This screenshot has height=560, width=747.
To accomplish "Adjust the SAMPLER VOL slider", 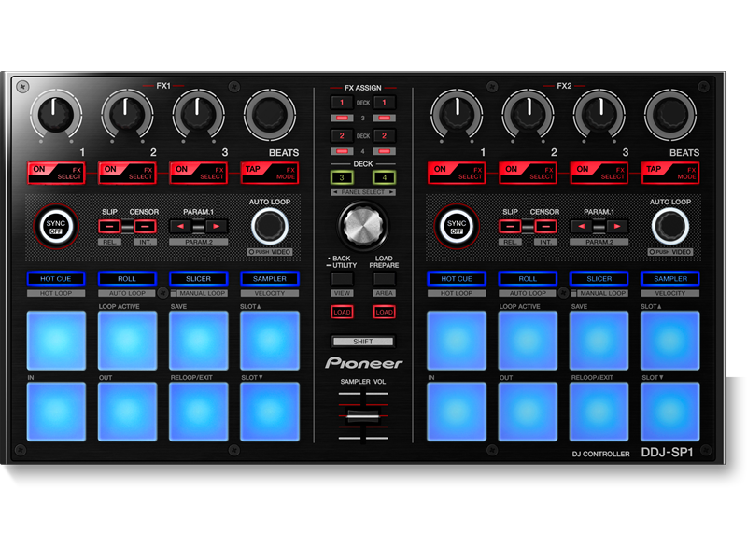I will pyautogui.click(x=363, y=414).
